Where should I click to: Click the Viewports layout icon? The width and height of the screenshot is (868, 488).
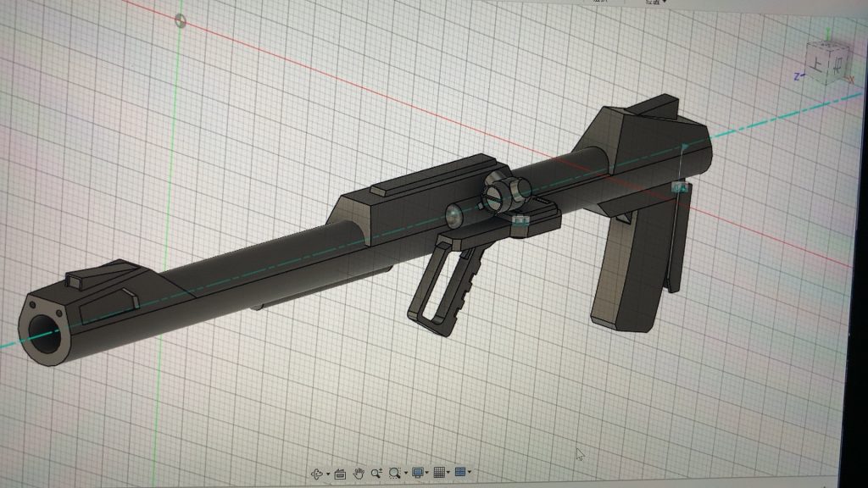(460, 473)
